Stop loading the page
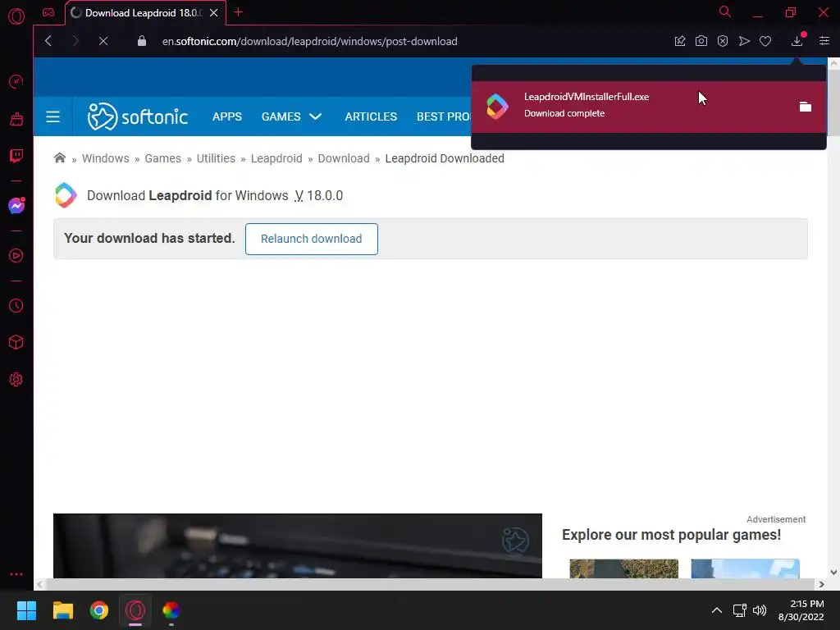Viewport: 840px width, 630px height. (103, 41)
